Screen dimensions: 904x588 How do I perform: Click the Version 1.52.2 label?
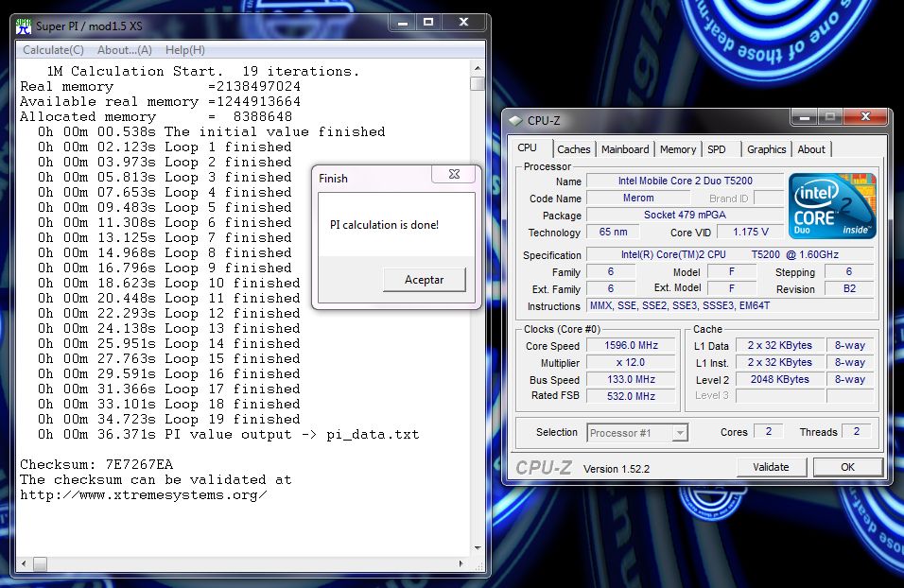(617, 469)
